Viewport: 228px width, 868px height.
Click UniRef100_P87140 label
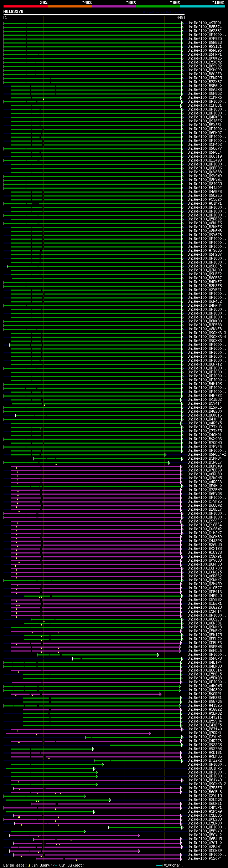click(204, 729)
